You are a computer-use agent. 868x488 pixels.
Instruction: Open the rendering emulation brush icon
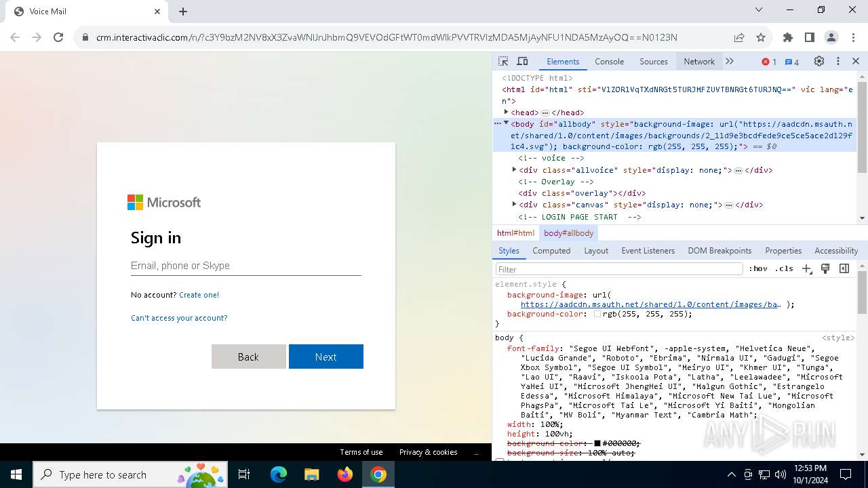[x=825, y=268]
